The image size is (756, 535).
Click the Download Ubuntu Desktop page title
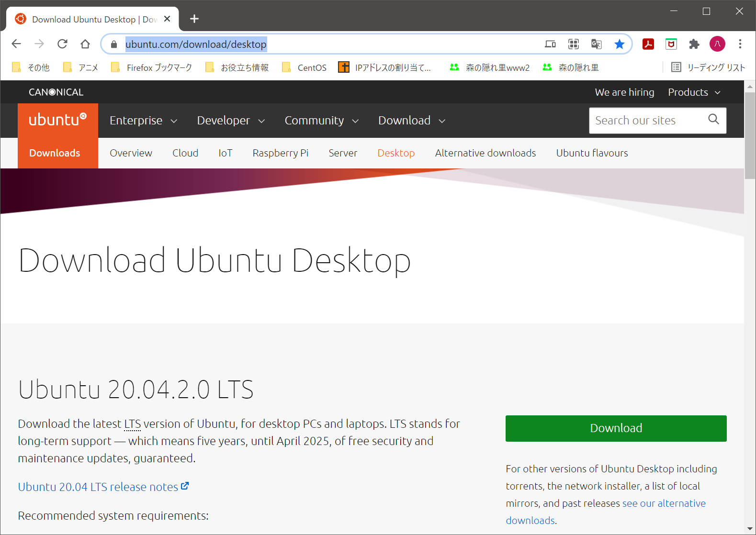point(214,261)
